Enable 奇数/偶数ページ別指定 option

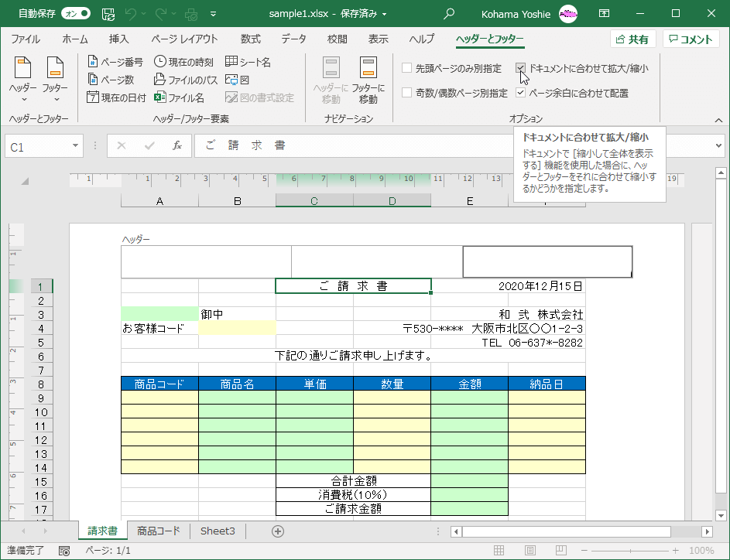(x=406, y=91)
